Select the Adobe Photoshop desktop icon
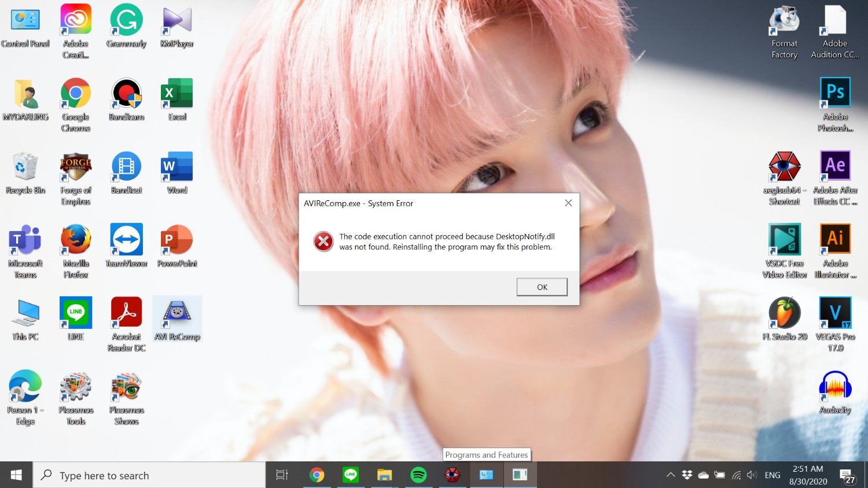The width and height of the screenshot is (868, 488). [835, 105]
